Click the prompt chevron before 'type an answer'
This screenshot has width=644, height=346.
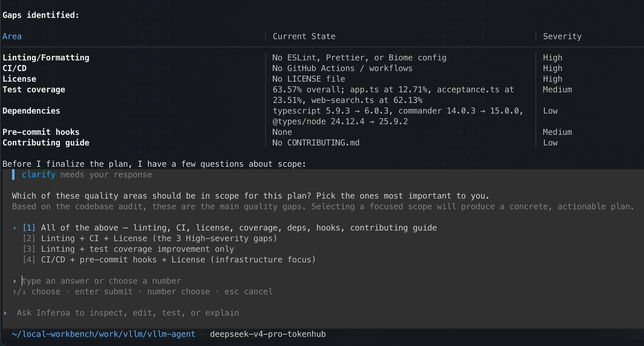pos(14,281)
